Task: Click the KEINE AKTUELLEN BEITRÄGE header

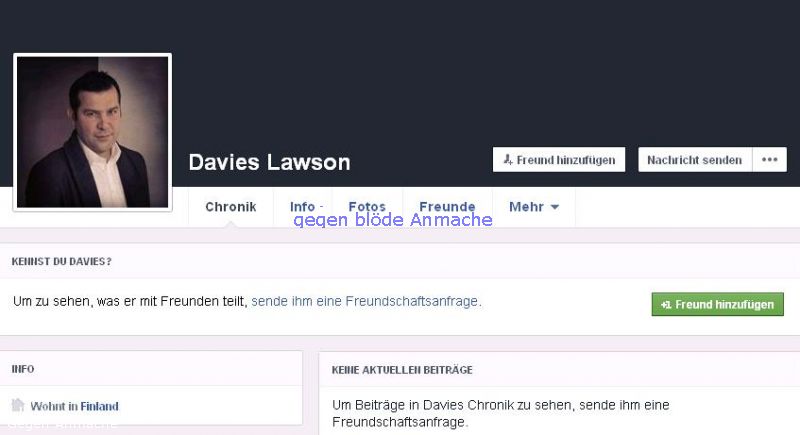Action: 402,370
